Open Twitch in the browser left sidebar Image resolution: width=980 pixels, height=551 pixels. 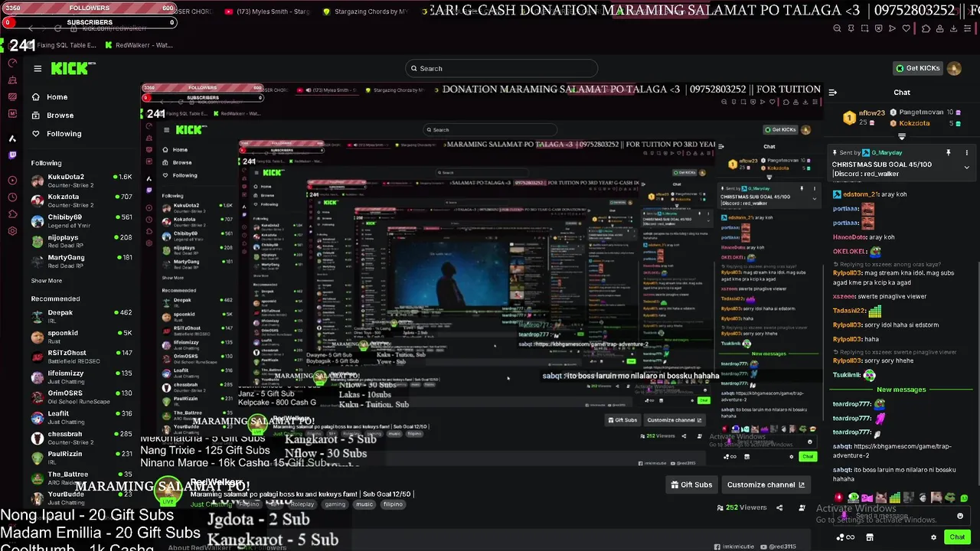12,155
